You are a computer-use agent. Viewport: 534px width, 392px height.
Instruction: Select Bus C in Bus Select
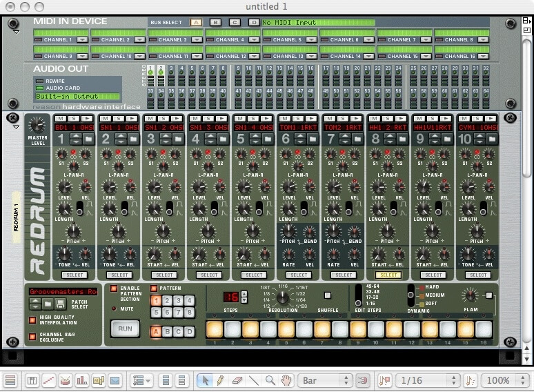(x=235, y=23)
